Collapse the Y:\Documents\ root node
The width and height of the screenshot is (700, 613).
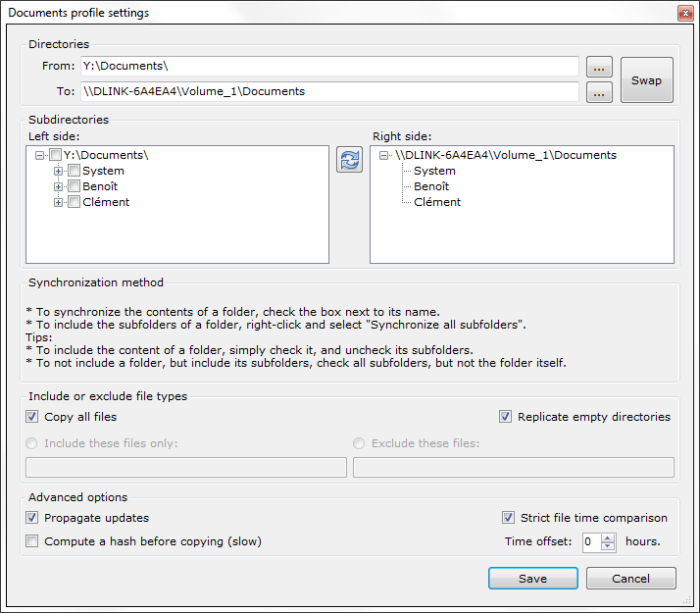(x=39, y=156)
